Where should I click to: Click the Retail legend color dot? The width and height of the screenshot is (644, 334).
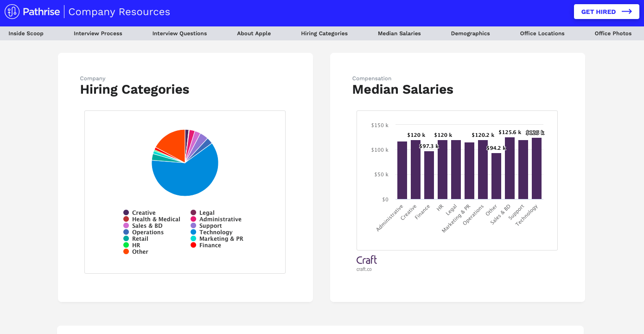[x=126, y=239]
